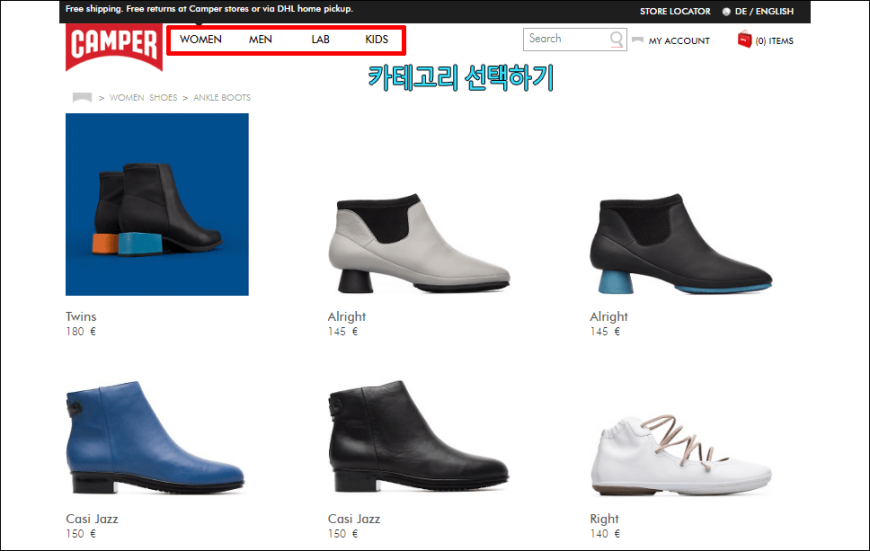This screenshot has width=870, height=551.
Task: Click the 180 € price
Action: (81, 331)
